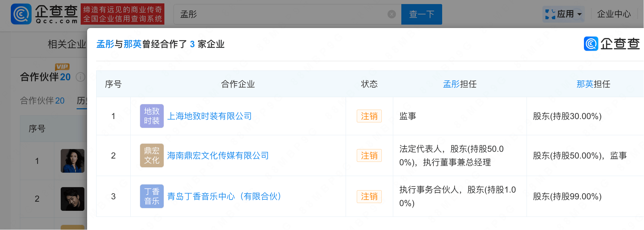Open first partner's photo thumbnail
The width and height of the screenshot is (644, 230).
click(72, 161)
